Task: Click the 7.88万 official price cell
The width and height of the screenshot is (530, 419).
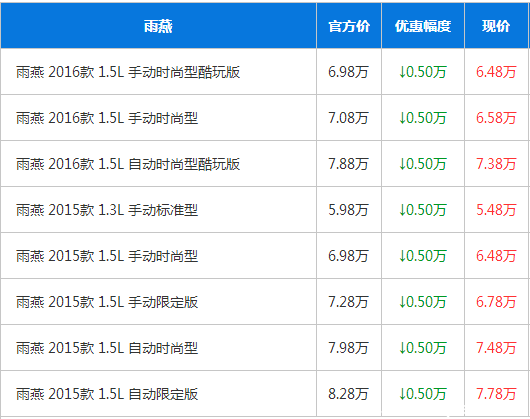Action: (x=348, y=164)
